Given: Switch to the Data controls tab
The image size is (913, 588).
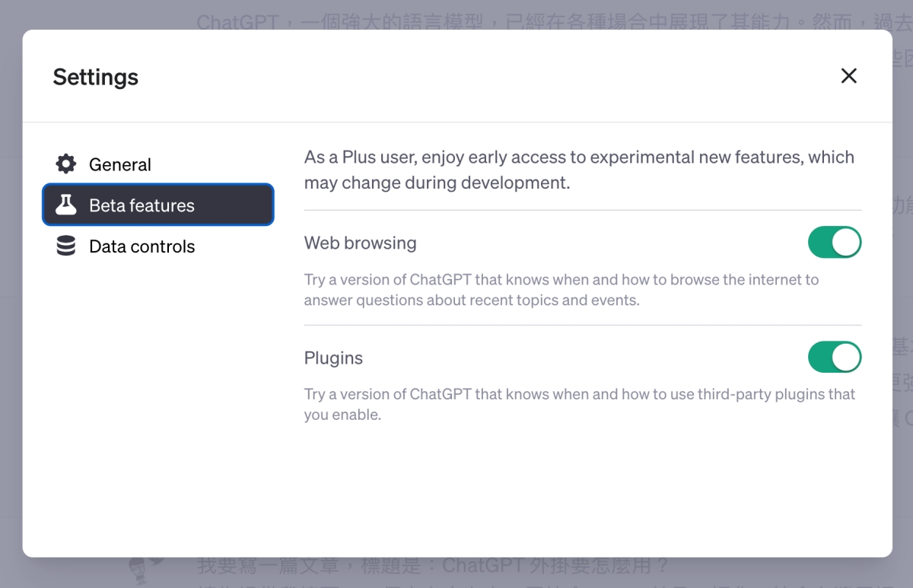Looking at the screenshot, I should pos(142,246).
